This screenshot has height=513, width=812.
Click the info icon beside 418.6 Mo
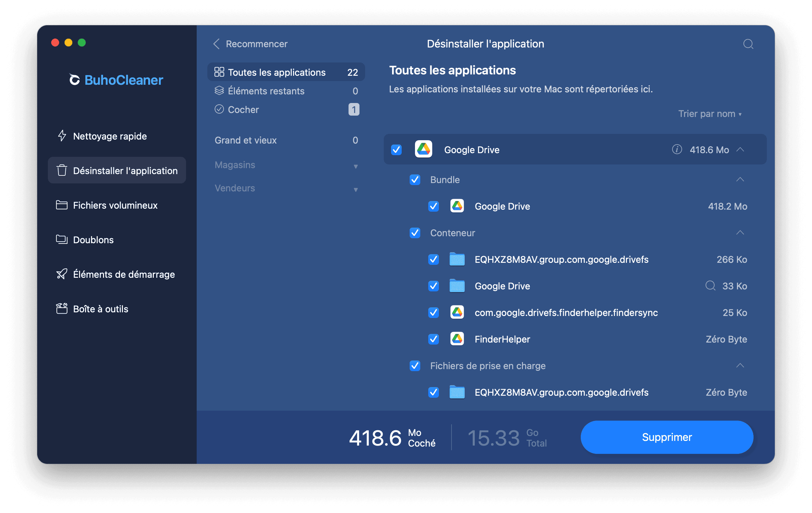(x=677, y=150)
